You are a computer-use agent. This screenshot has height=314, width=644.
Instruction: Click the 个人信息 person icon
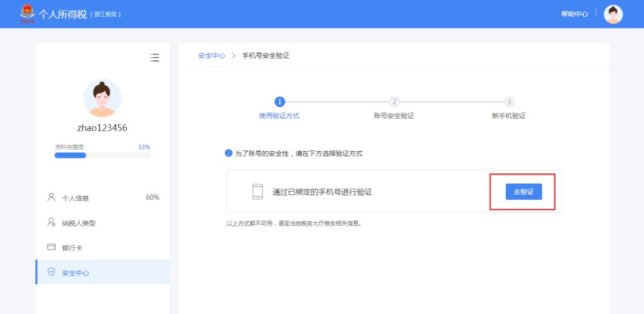(51, 197)
